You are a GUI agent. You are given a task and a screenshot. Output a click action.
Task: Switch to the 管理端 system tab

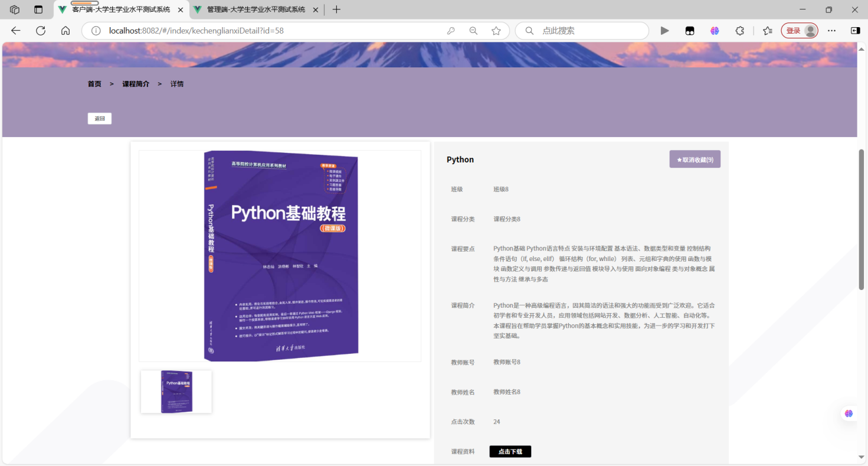pyautogui.click(x=257, y=9)
